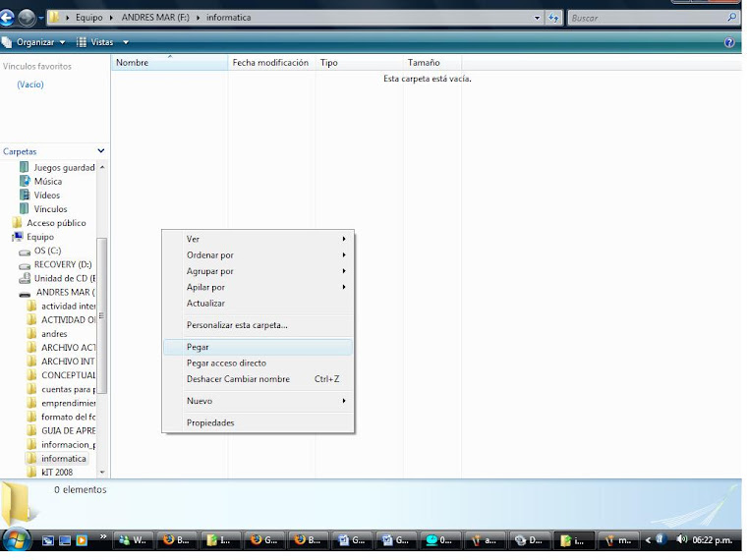The height and width of the screenshot is (560, 747).
Task: Click Equipo in the address breadcrumb
Action: pos(88,18)
